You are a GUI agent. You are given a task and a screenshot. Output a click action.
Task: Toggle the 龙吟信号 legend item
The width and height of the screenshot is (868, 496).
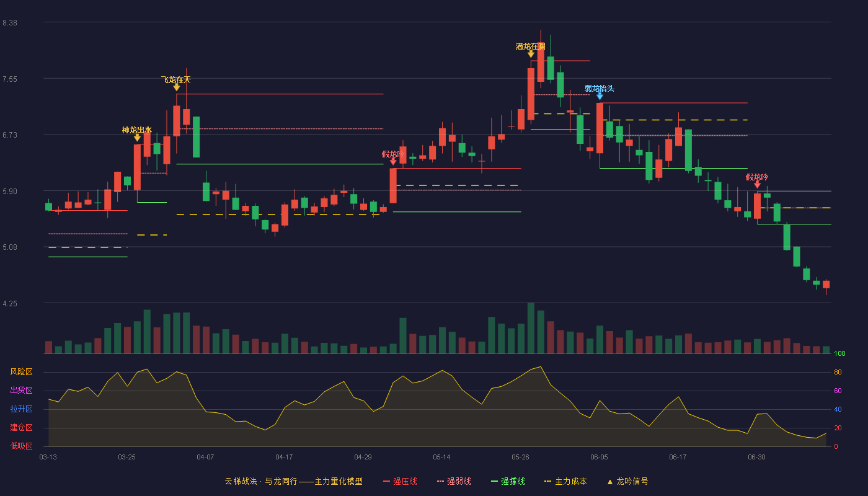627,481
